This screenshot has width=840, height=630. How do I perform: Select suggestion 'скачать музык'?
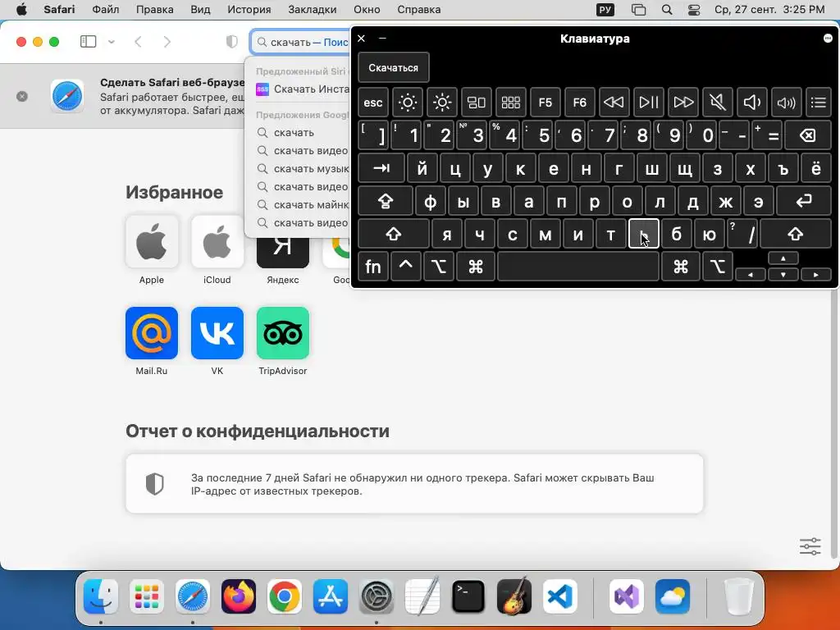tap(304, 168)
